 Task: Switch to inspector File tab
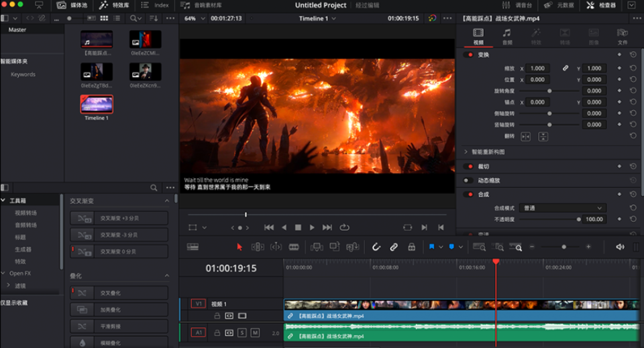tap(623, 36)
